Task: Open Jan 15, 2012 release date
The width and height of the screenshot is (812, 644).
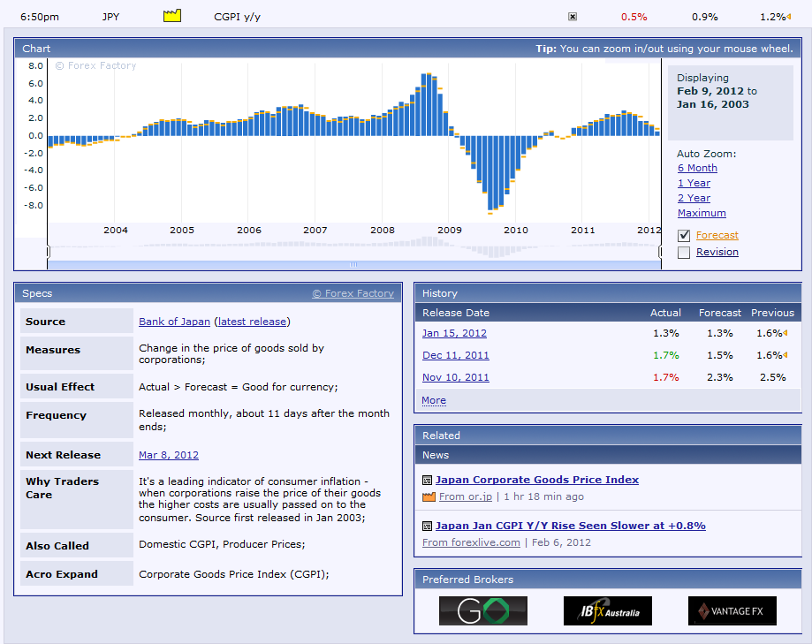Action: pos(455,333)
